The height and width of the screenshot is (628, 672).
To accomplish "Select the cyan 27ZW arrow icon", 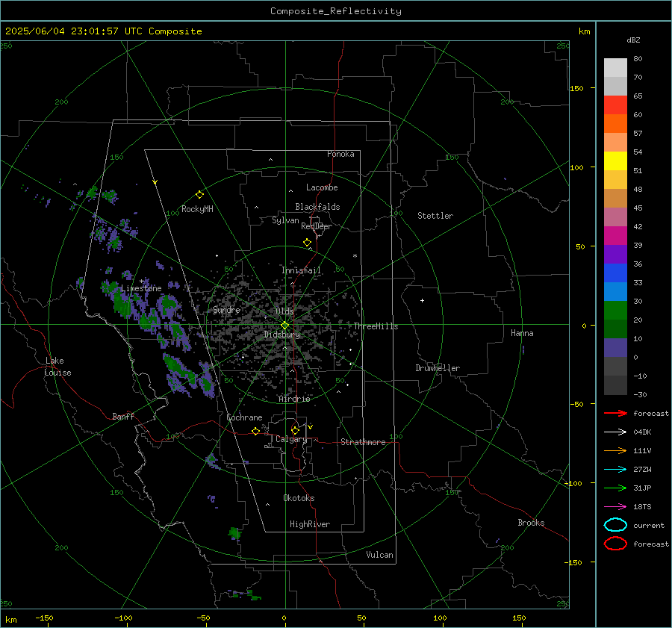I will (x=615, y=470).
